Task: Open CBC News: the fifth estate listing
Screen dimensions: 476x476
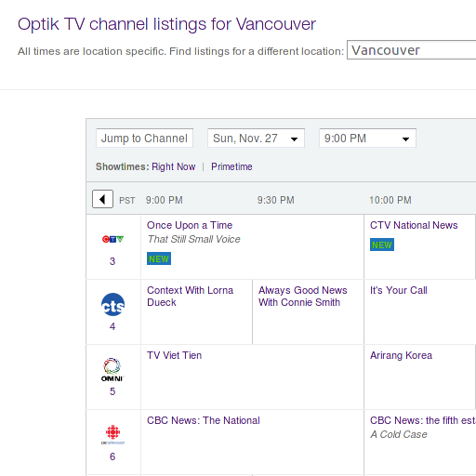Action: [423, 420]
